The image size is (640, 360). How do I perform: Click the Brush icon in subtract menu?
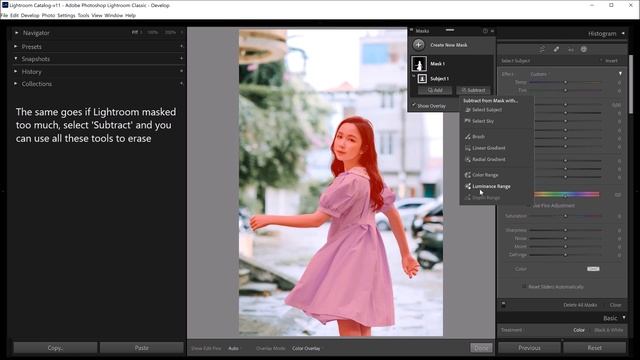tap(467, 136)
